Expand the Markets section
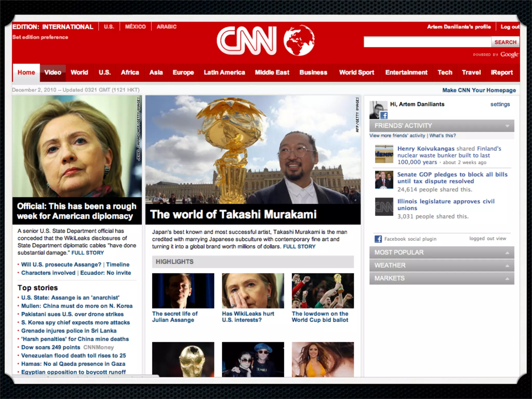The width and height of the screenshot is (532, 399). [507, 279]
